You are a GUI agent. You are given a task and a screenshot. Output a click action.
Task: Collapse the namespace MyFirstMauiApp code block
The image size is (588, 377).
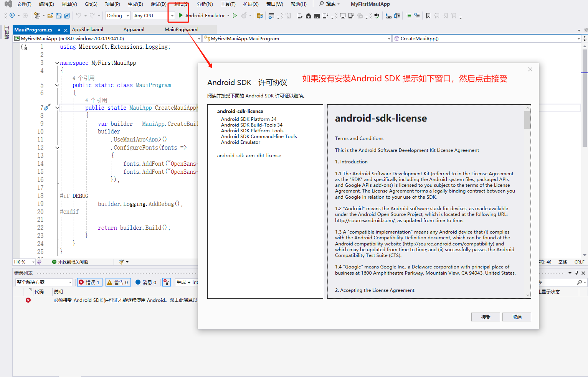(57, 63)
